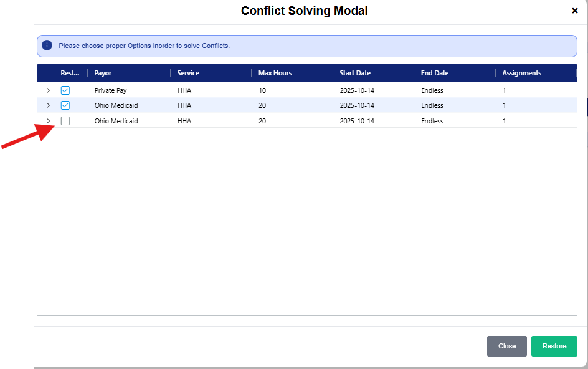The width and height of the screenshot is (588, 369).
Task: Select the Private Pay payor cell
Action: pyautogui.click(x=111, y=90)
